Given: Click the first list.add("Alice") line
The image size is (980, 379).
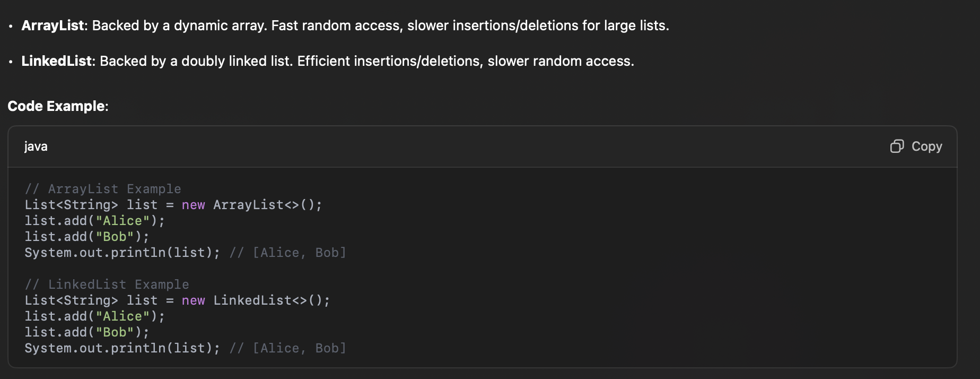Looking at the screenshot, I should (95, 221).
